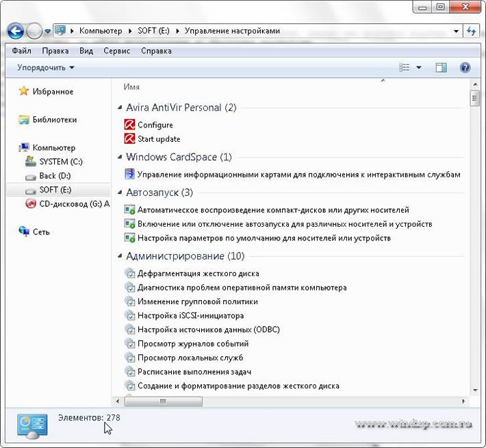Select Библиотеки in the navigation pane
Image resolution: width=486 pixels, height=448 pixels.
55,119
